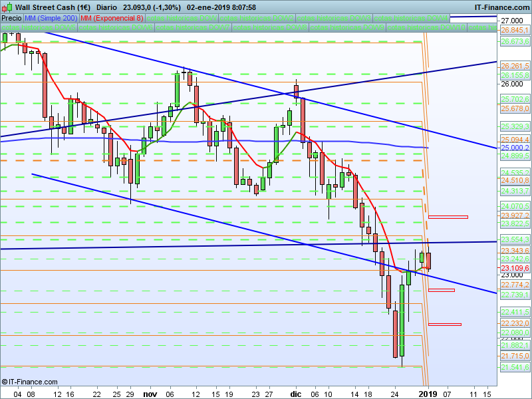Click the 23.927,2 orange price label
The image size is (532, 399).
[x=515, y=215]
